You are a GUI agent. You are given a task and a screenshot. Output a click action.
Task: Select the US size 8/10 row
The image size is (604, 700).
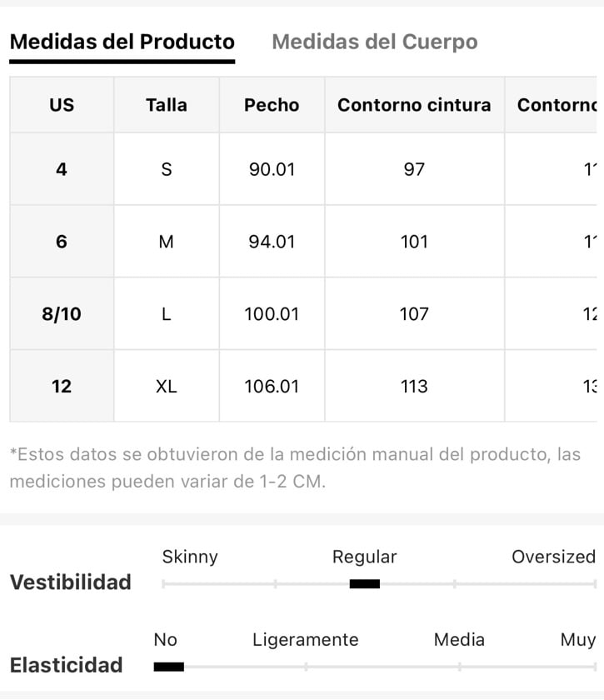(303, 314)
